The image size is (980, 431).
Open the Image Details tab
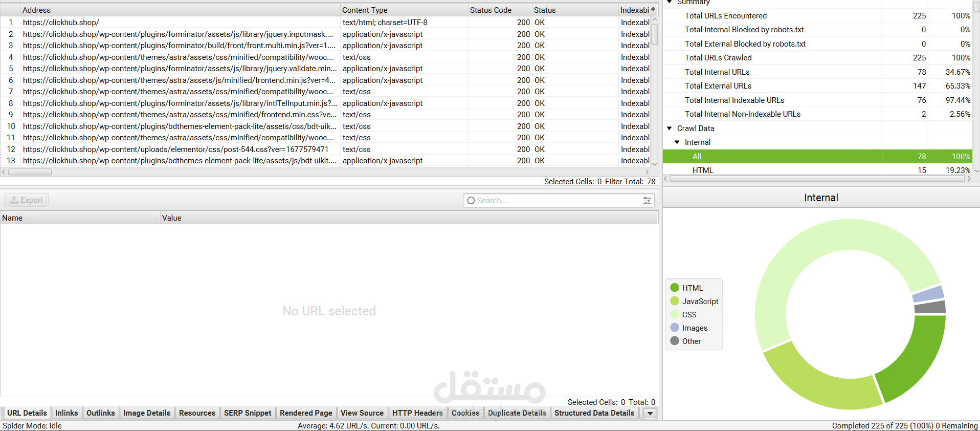point(147,413)
